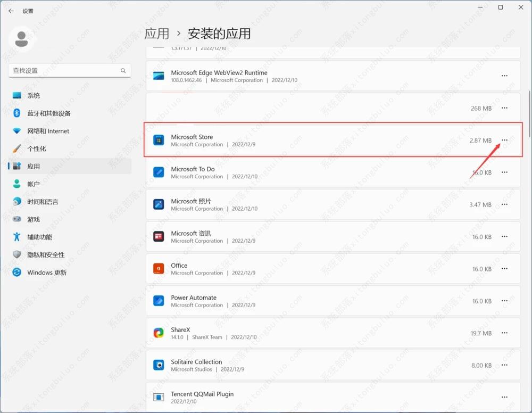The image size is (532, 413).
Task: Click 应用 breadcrumb link in header
Action: (x=157, y=34)
